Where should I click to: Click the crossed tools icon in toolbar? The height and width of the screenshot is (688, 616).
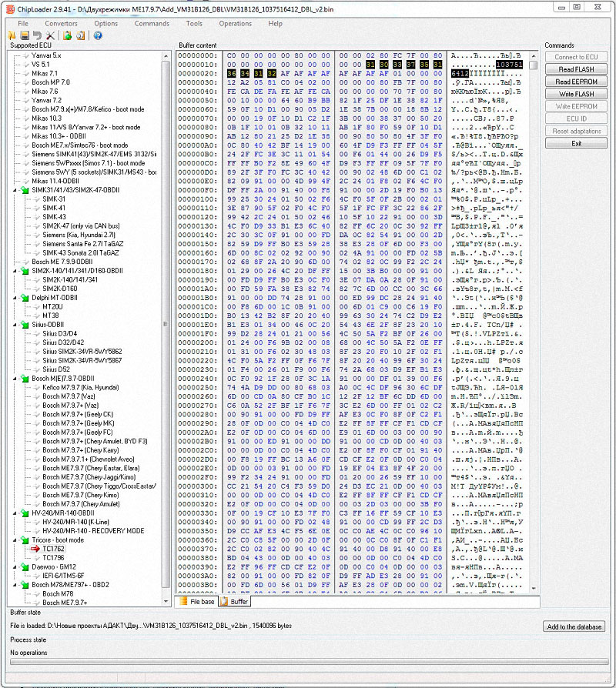pyautogui.click(x=50, y=35)
